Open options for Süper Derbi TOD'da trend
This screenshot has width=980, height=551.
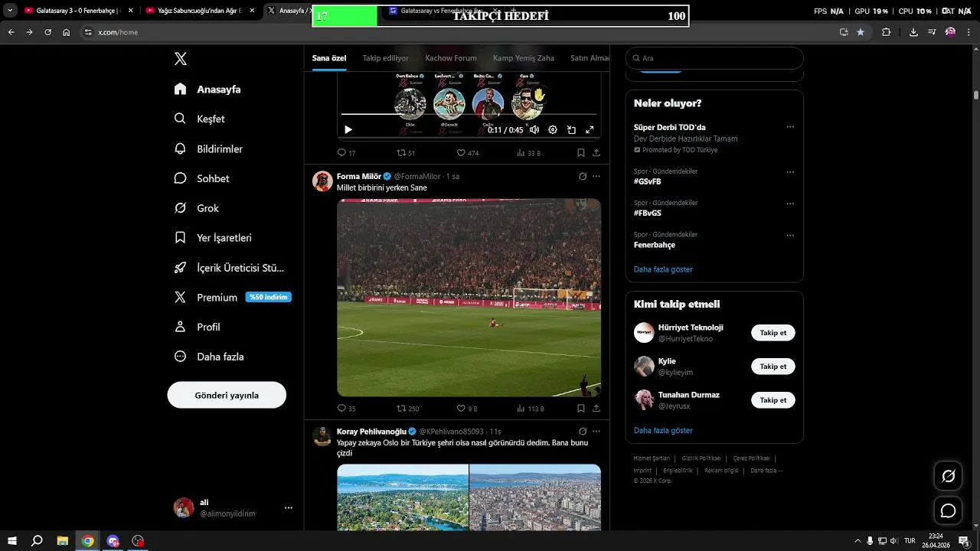coord(790,127)
